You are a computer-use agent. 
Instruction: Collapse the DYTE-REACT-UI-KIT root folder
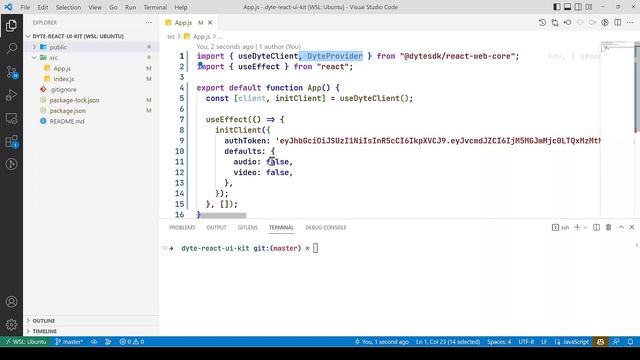(x=28, y=36)
